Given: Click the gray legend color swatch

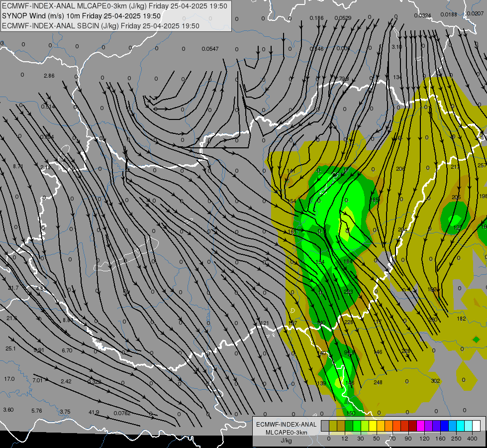Looking at the screenshot, I should click(325, 426).
